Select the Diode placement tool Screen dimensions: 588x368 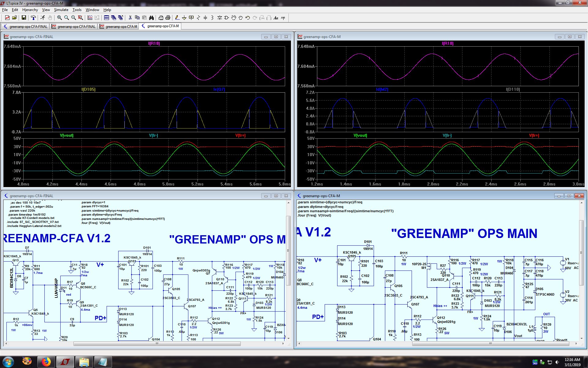click(x=220, y=18)
